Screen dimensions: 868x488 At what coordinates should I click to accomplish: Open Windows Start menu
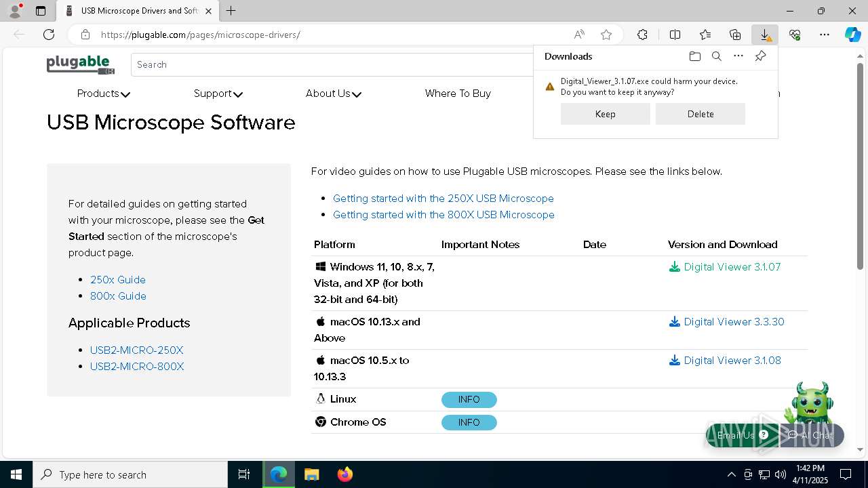point(16,474)
